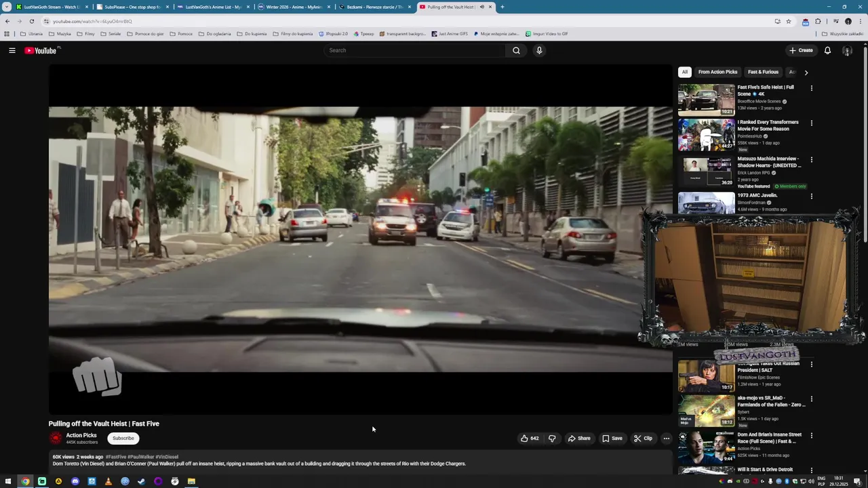Open the Chrome tab search dropdown
The image size is (868, 488).
pyautogui.click(x=7, y=7)
